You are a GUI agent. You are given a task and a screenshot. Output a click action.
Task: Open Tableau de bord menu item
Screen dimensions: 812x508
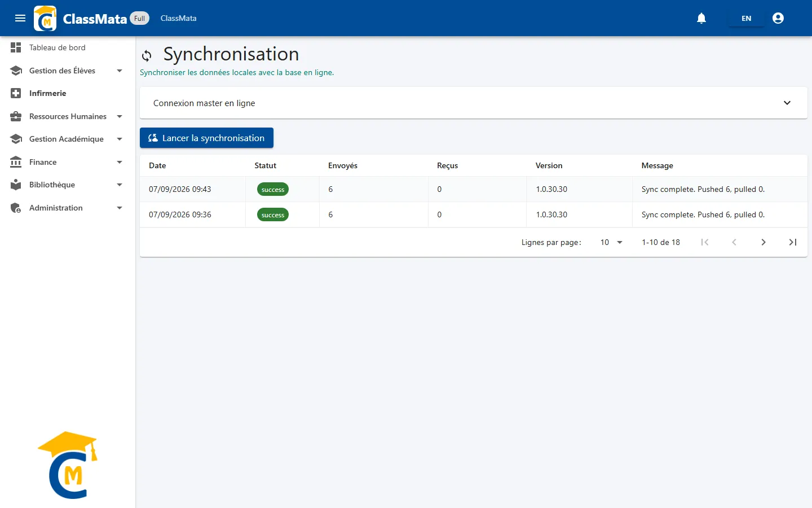coord(68,47)
